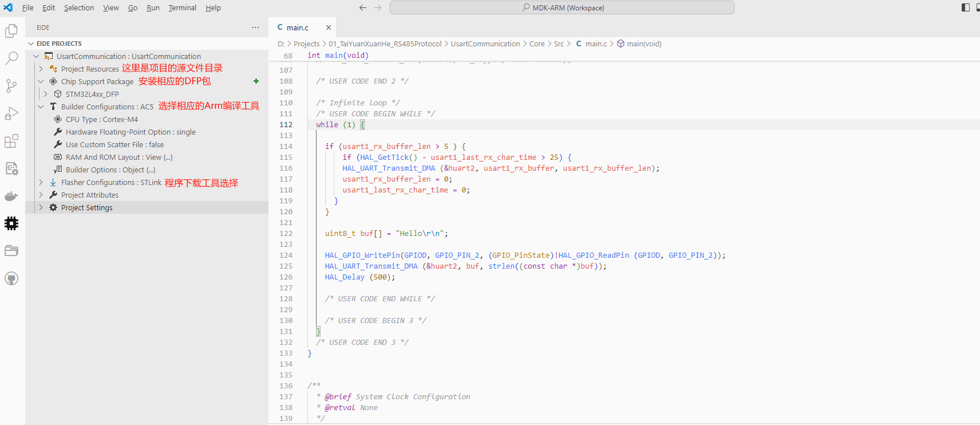Collapse the EIDE PROJECTS section

pyautogui.click(x=31, y=44)
